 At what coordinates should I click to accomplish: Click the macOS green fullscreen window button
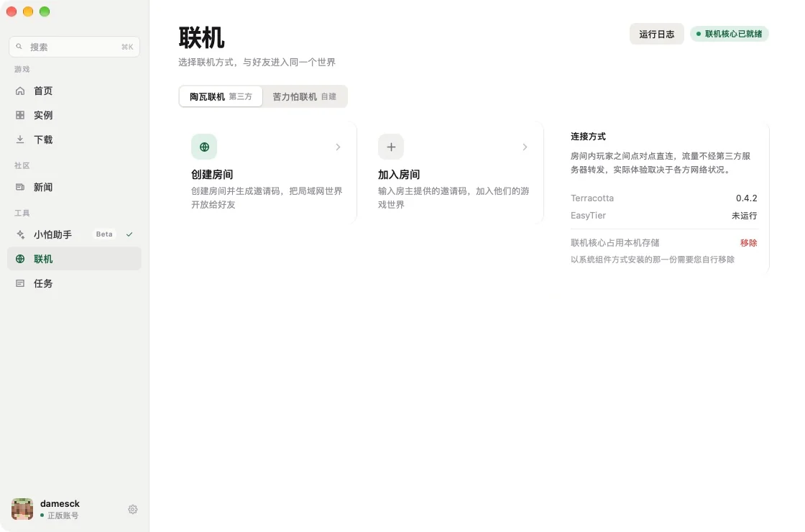pyautogui.click(x=45, y=12)
